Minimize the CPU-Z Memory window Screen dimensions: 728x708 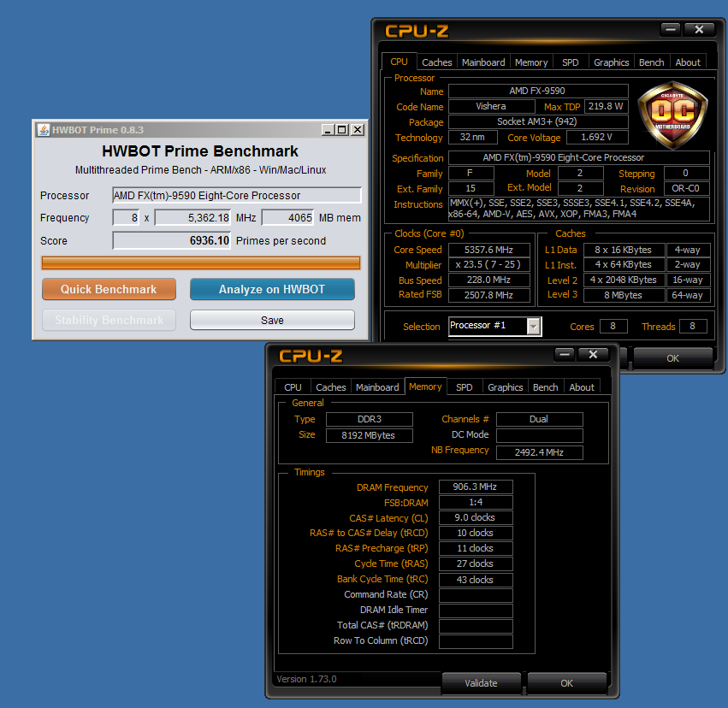pos(565,355)
